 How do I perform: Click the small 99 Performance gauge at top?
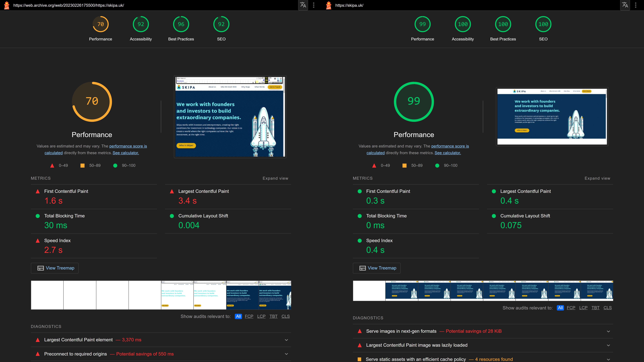point(423,24)
